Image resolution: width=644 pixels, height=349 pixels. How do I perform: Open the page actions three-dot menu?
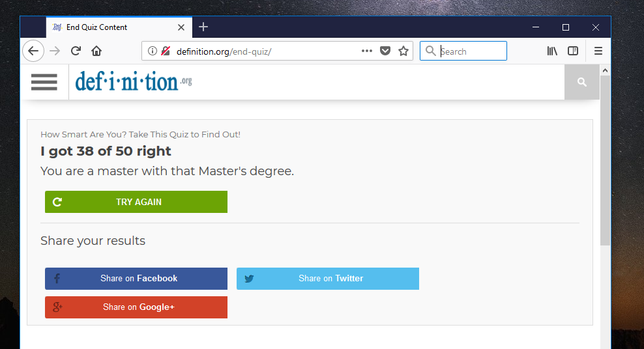(367, 51)
